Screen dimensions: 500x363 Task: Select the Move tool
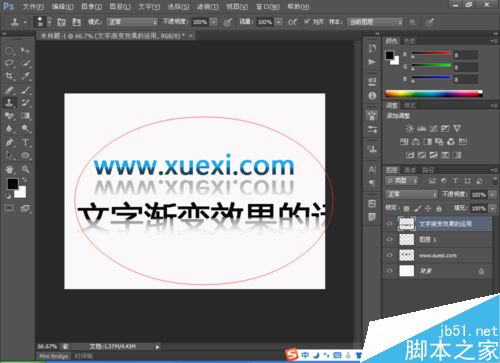pyautogui.click(x=25, y=51)
